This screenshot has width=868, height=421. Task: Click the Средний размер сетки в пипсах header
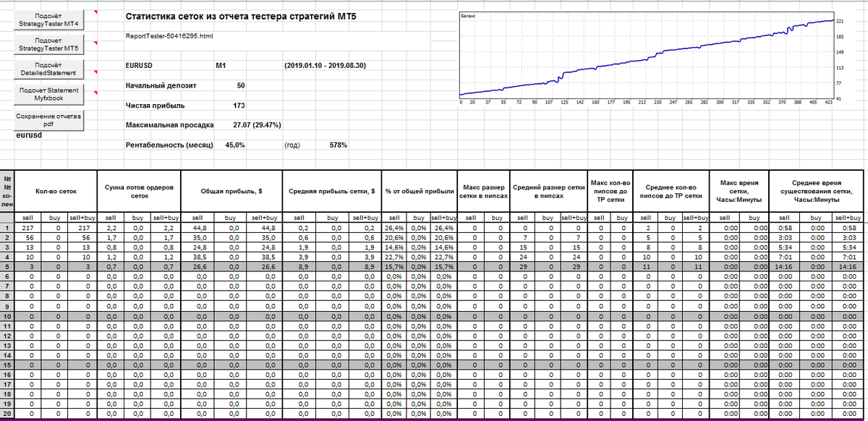(548, 191)
